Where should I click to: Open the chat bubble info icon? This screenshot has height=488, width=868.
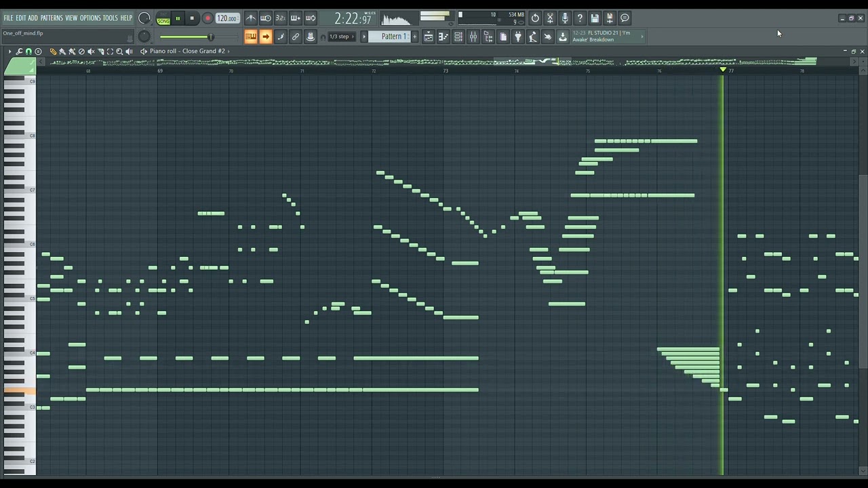click(625, 18)
